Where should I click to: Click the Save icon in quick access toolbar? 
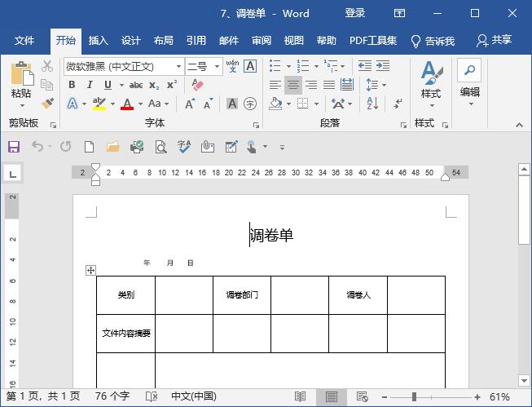click(14, 147)
